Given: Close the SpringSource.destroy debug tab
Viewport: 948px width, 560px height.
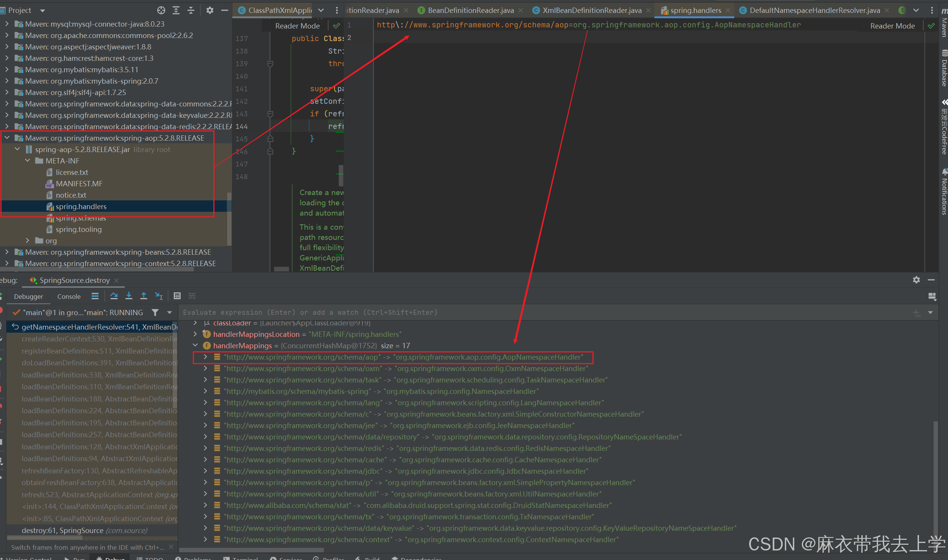Looking at the screenshot, I should click(x=117, y=281).
